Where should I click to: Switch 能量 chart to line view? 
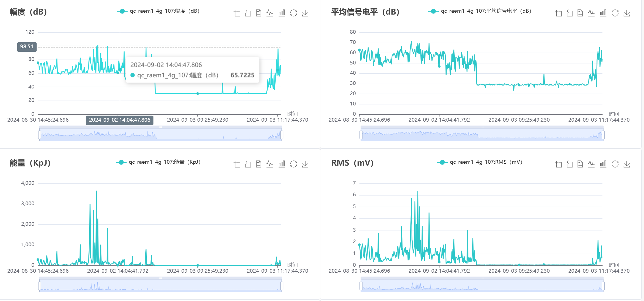(x=270, y=164)
